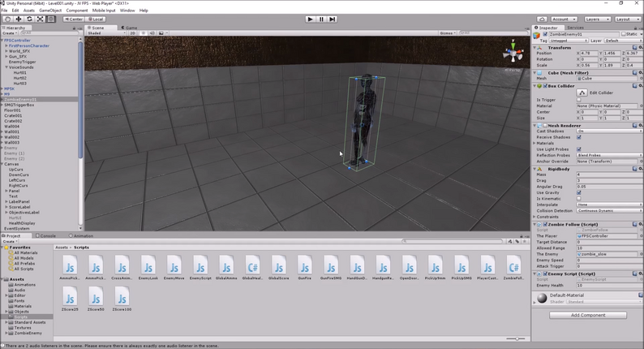Toggle ZombieEnemy01 active checkbox
644x349 pixels.
click(545, 34)
